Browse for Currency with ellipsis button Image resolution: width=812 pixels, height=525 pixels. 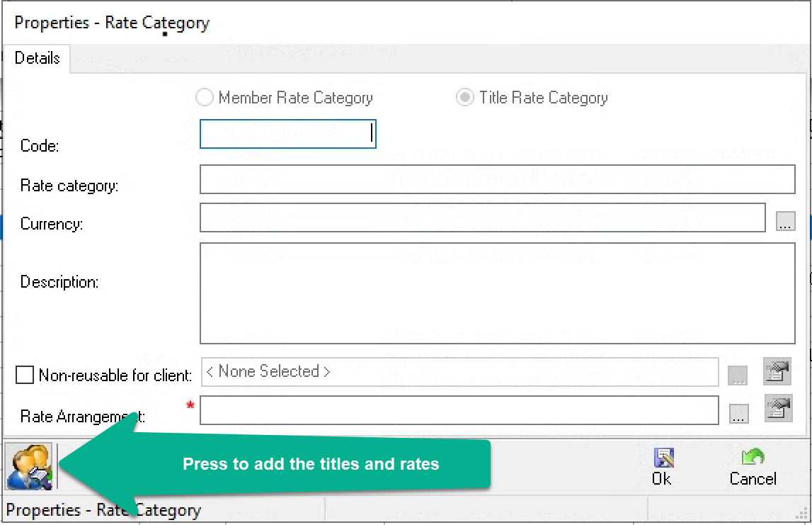[785, 221]
